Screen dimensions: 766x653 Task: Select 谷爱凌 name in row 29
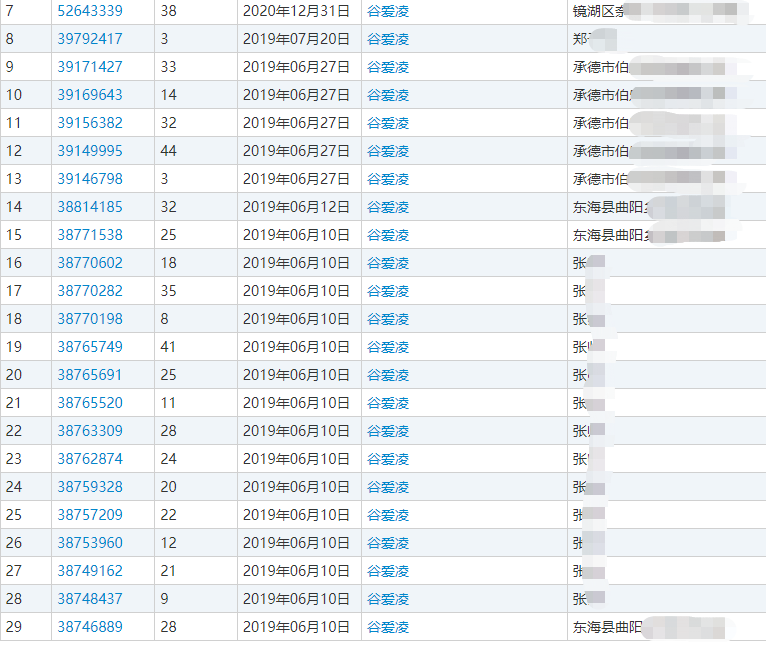(388, 627)
